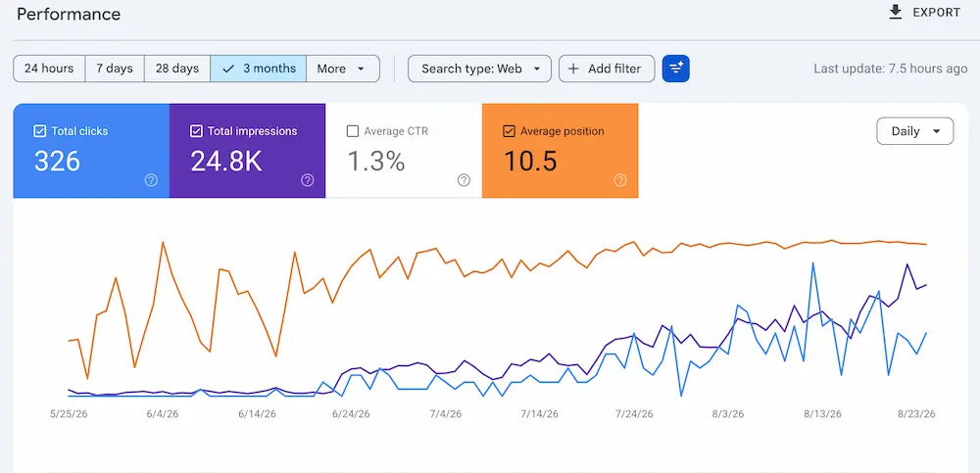Enable the Average CTR checkbox
This screenshot has height=473, width=980.
[x=353, y=131]
